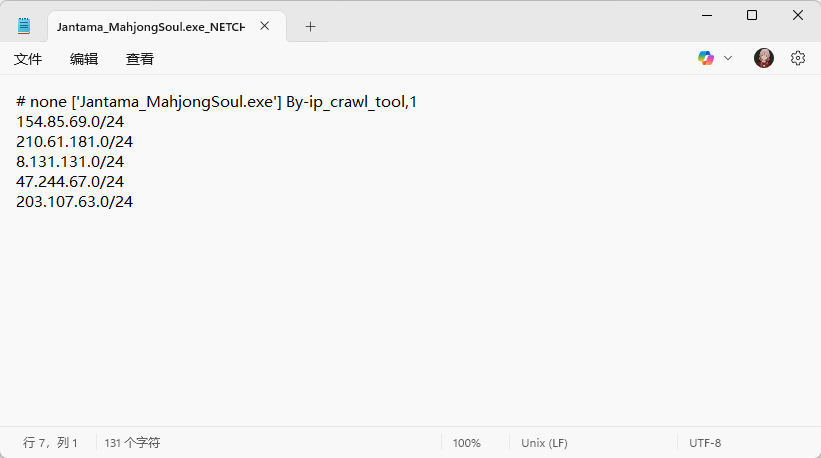Click the line 203.107.63.0/24
821x458 pixels.
(x=74, y=202)
